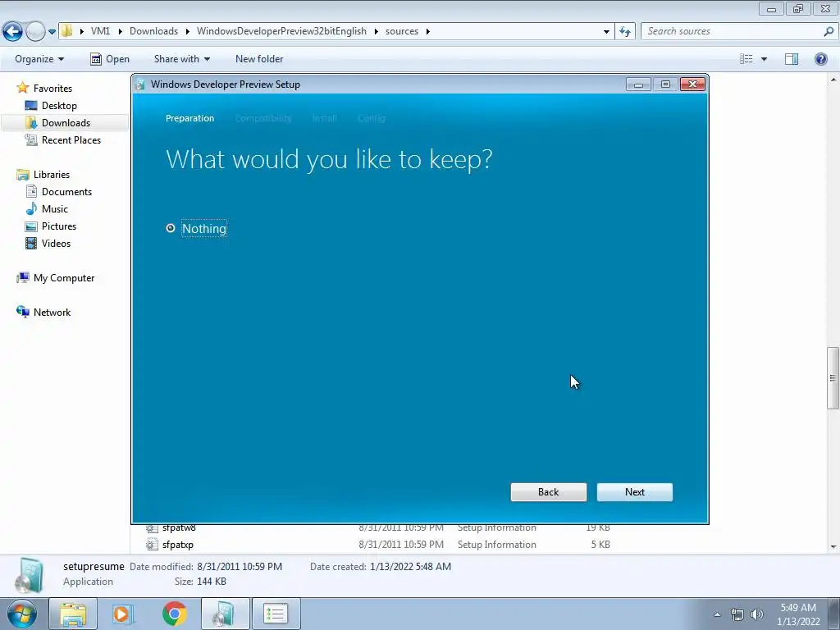Click the setupresume details pane icon

pyautogui.click(x=30, y=576)
